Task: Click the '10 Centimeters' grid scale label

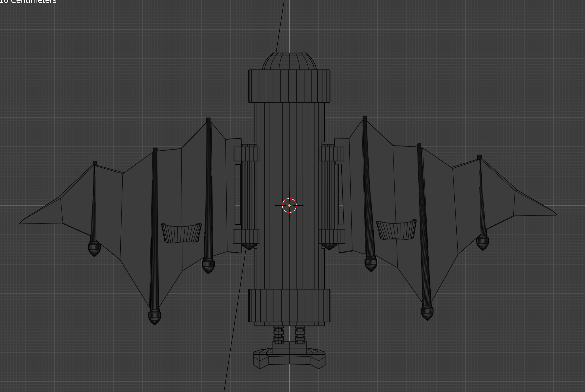Action: (x=28, y=2)
